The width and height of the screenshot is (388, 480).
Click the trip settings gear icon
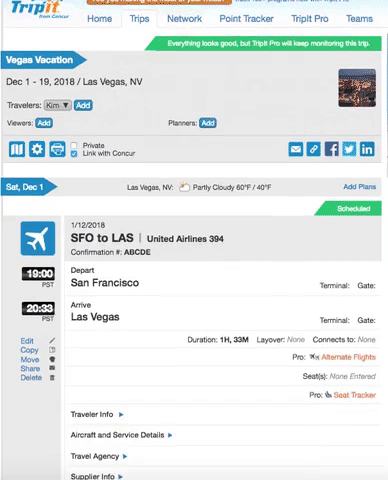coord(37,149)
